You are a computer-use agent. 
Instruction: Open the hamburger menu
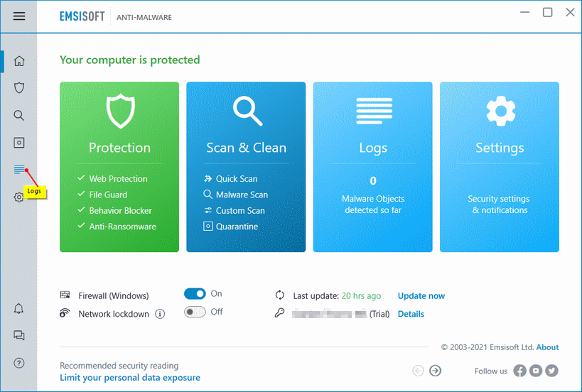tap(19, 16)
